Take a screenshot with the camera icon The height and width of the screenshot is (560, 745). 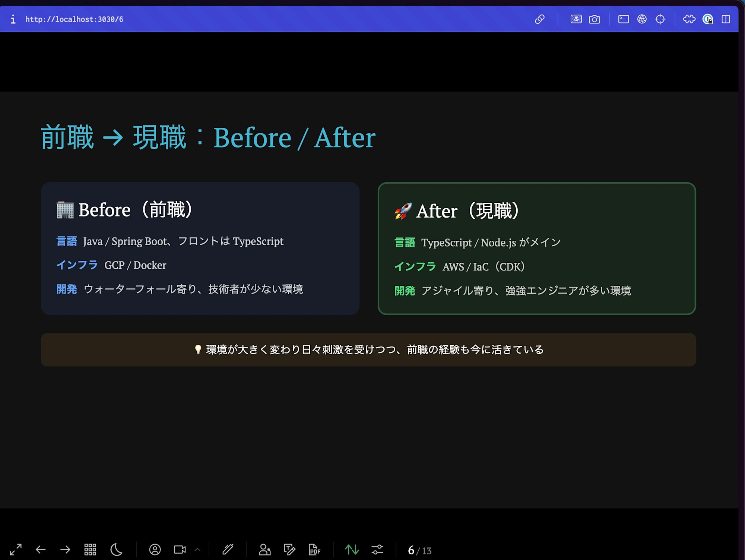click(595, 19)
